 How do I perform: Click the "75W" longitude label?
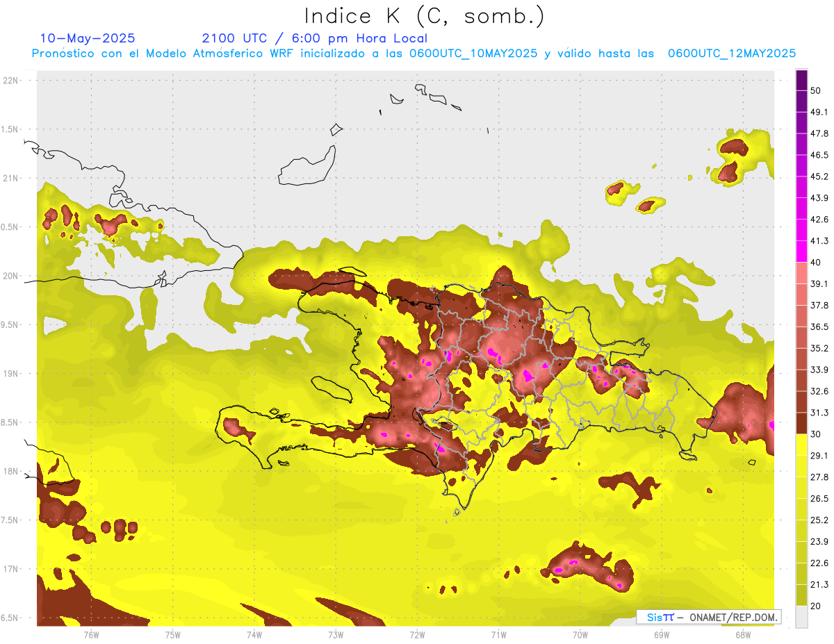(x=172, y=635)
